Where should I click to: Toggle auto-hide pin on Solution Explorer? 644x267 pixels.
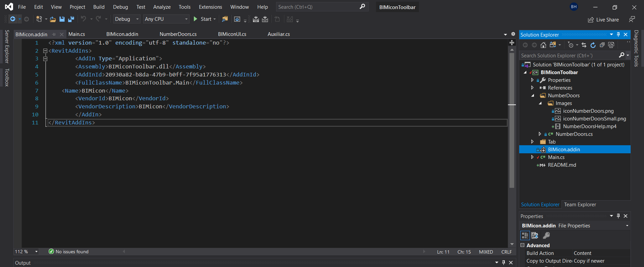[x=619, y=35]
